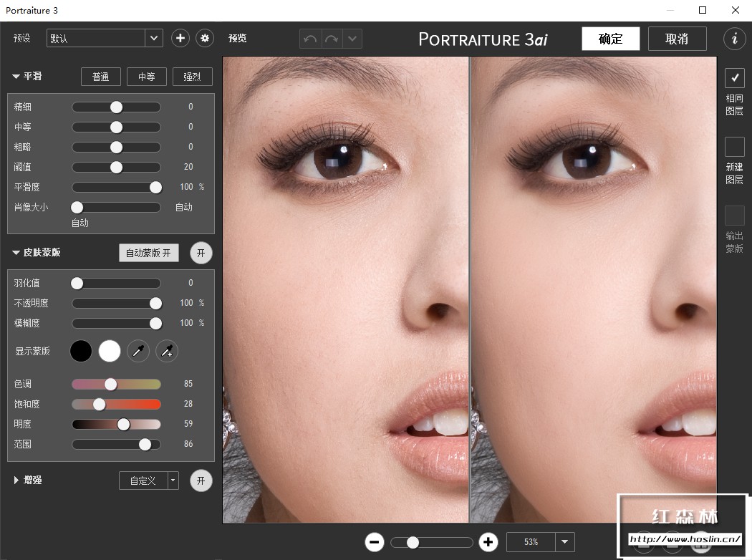The width and height of the screenshot is (752, 560).
Task: Undo the last adjustment
Action: click(310, 39)
